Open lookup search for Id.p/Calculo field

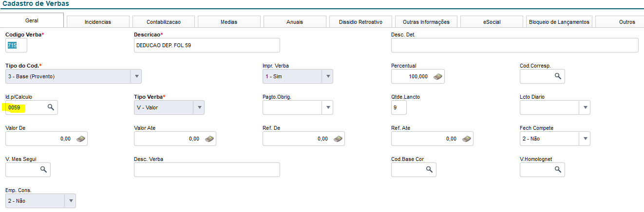pos(51,107)
